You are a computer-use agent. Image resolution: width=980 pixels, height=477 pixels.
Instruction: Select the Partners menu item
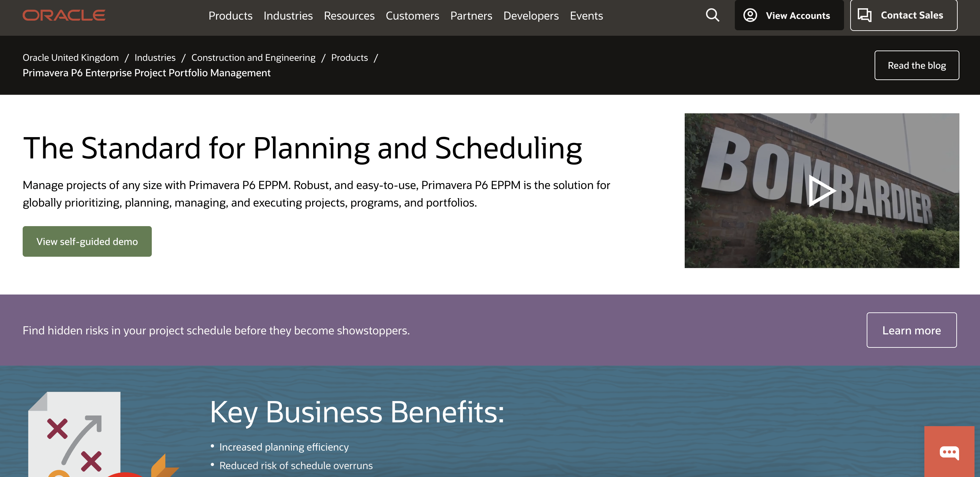tap(471, 16)
